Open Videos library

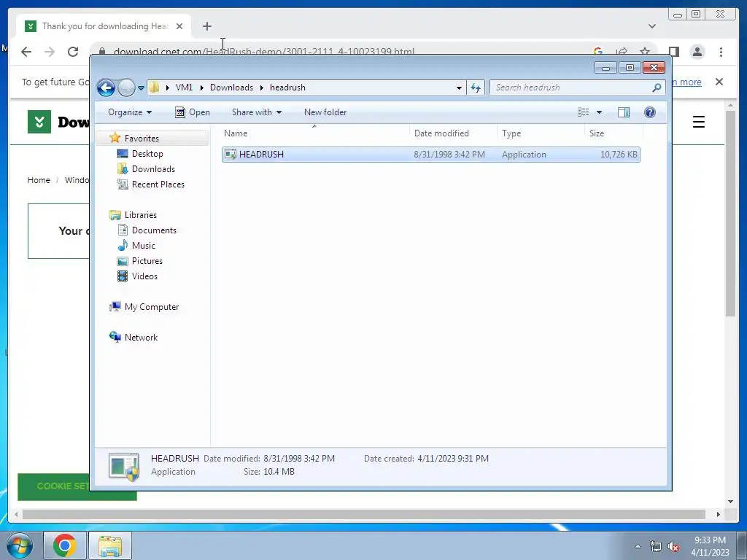pos(144,276)
